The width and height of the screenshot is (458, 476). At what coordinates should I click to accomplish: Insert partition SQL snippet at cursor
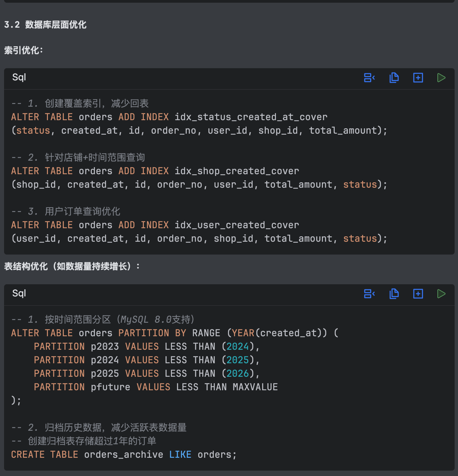pos(369,294)
